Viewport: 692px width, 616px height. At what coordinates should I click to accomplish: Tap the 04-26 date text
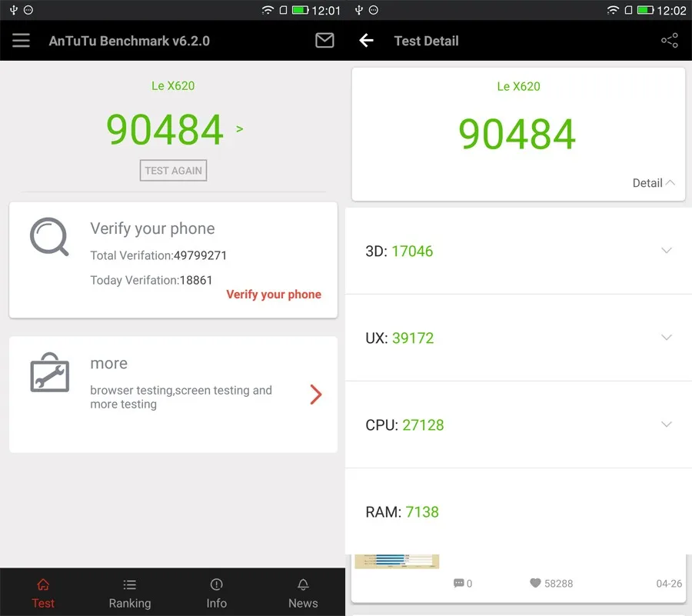669,584
